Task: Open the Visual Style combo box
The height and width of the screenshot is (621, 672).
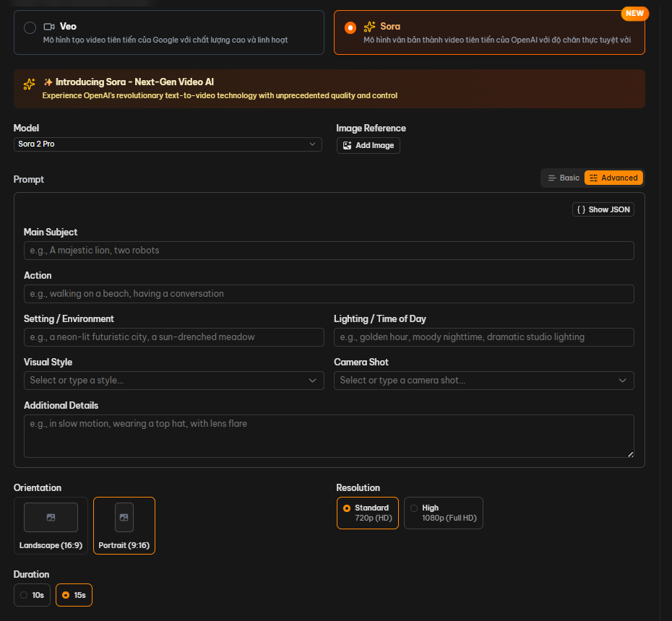Action: 174,381
